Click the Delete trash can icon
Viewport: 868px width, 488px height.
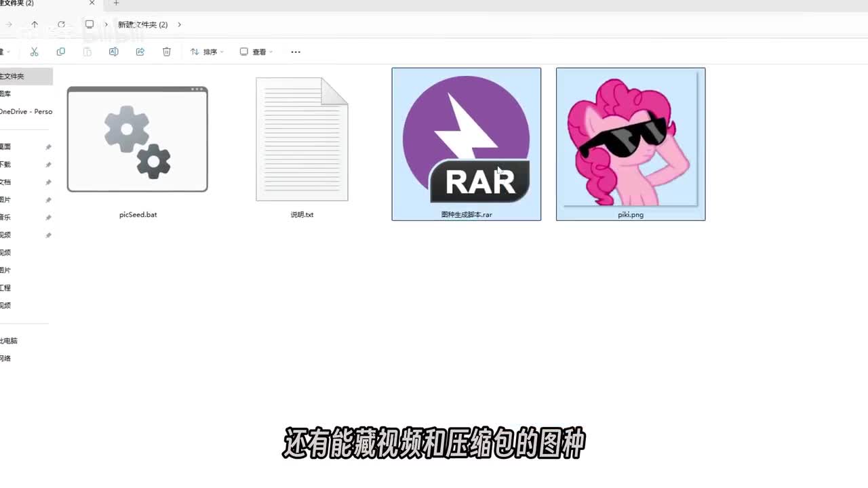[167, 52]
